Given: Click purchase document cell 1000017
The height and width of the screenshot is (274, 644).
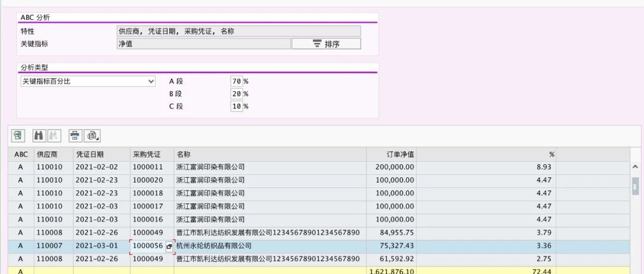Looking at the screenshot, I should pos(152,207).
